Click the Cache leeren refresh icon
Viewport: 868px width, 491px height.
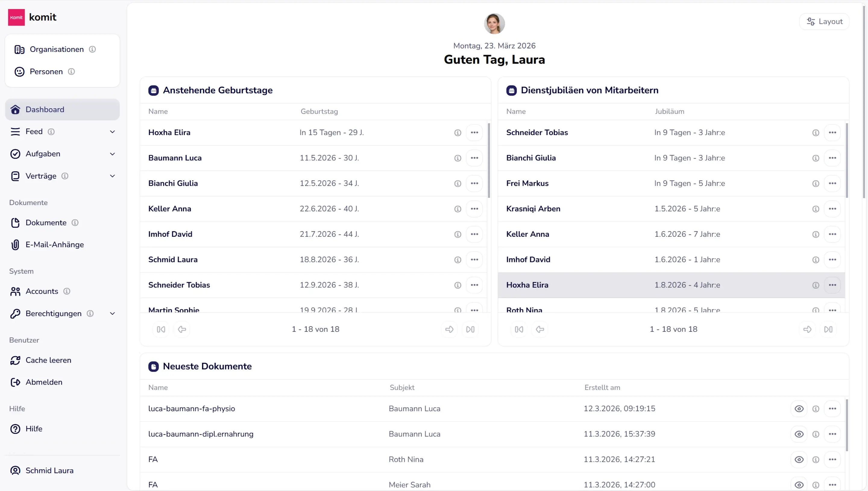(x=15, y=360)
